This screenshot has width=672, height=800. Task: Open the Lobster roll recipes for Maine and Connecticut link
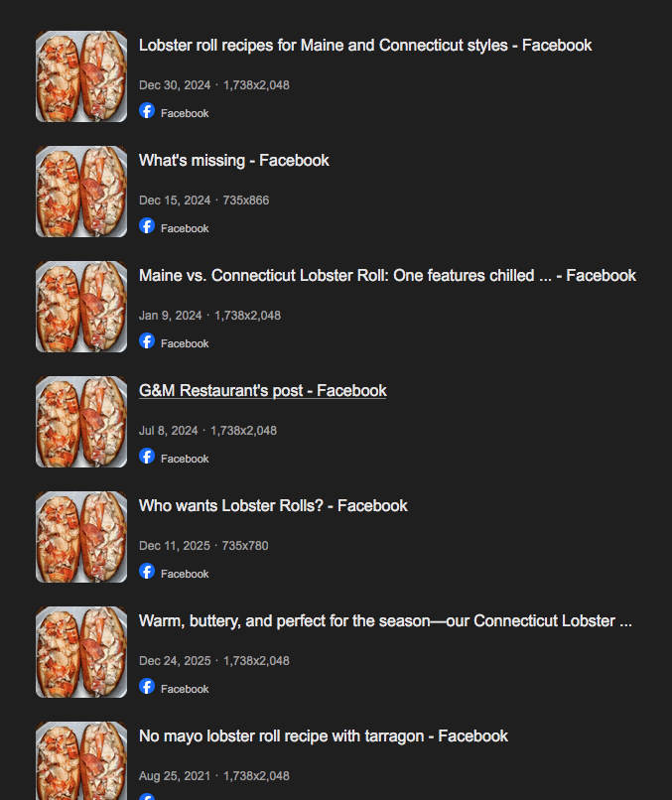pos(365,46)
